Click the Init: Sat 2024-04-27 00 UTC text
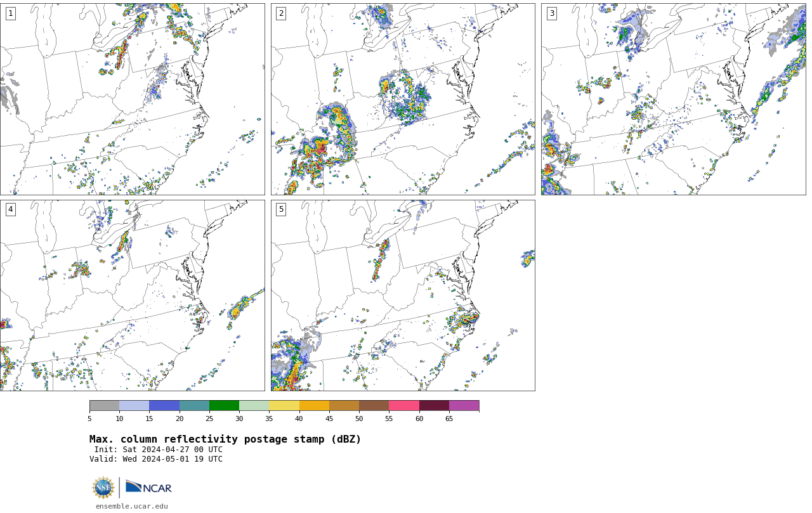The image size is (812, 513). [159, 450]
